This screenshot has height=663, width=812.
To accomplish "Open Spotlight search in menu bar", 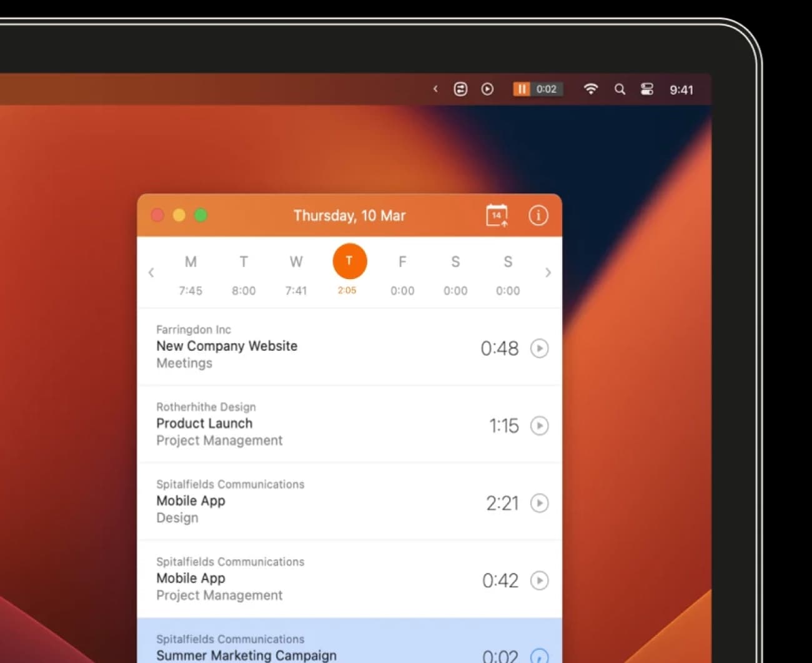I will pyautogui.click(x=620, y=89).
